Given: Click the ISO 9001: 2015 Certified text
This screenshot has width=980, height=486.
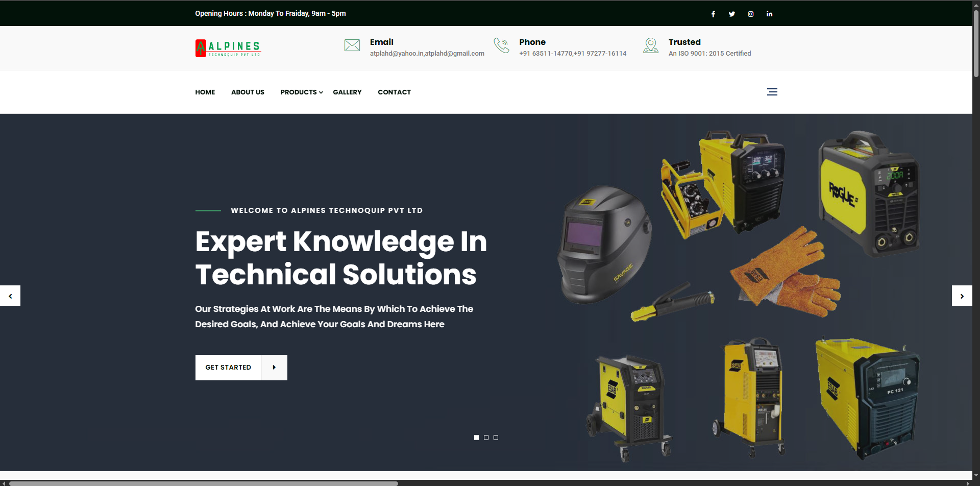Looking at the screenshot, I should pos(709,53).
